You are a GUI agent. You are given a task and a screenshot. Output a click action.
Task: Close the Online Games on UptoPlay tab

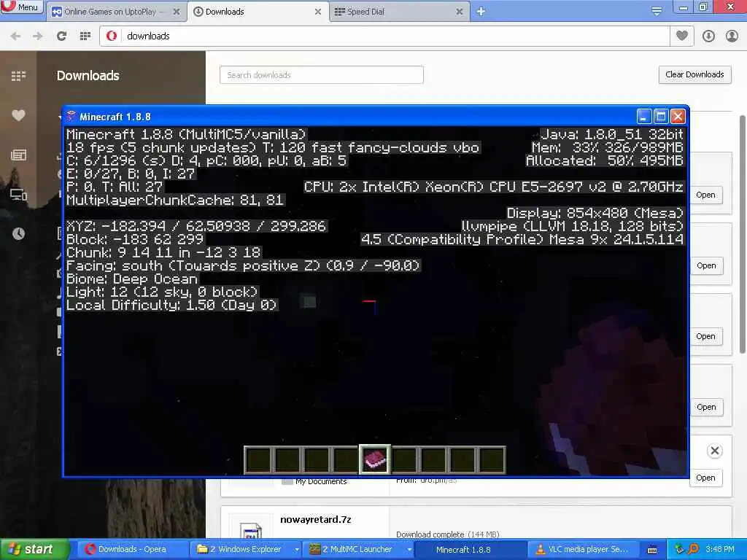(x=177, y=12)
